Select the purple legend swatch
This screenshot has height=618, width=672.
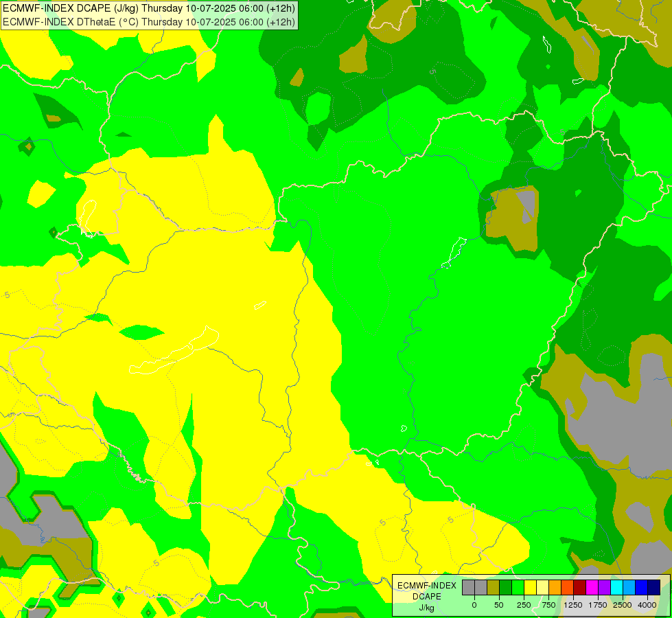click(x=604, y=587)
